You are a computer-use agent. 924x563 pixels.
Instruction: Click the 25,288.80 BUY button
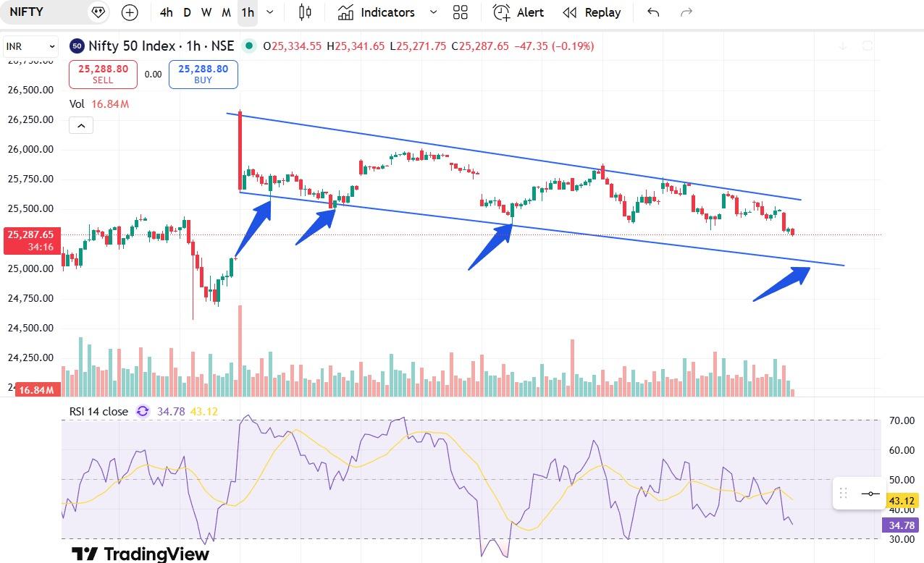(x=203, y=74)
